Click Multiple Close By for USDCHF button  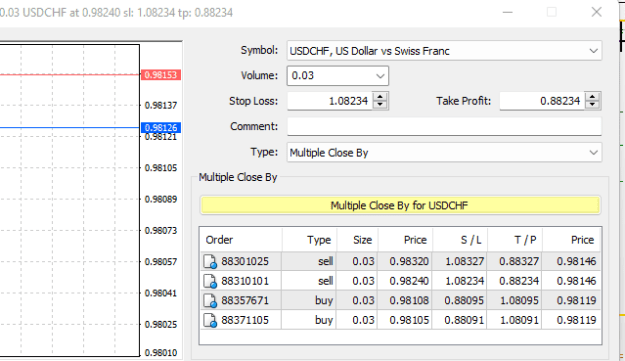pos(400,206)
